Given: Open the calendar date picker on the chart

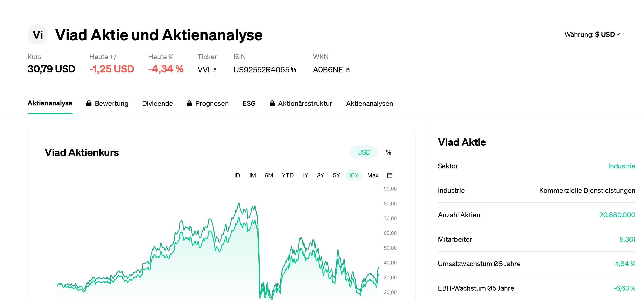Looking at the screenshot, I should 390,175.
